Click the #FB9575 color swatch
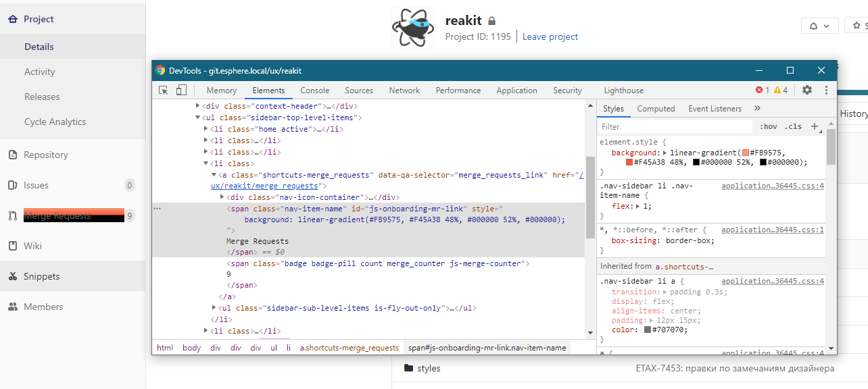The image size is (868, 389). (746, 153)
